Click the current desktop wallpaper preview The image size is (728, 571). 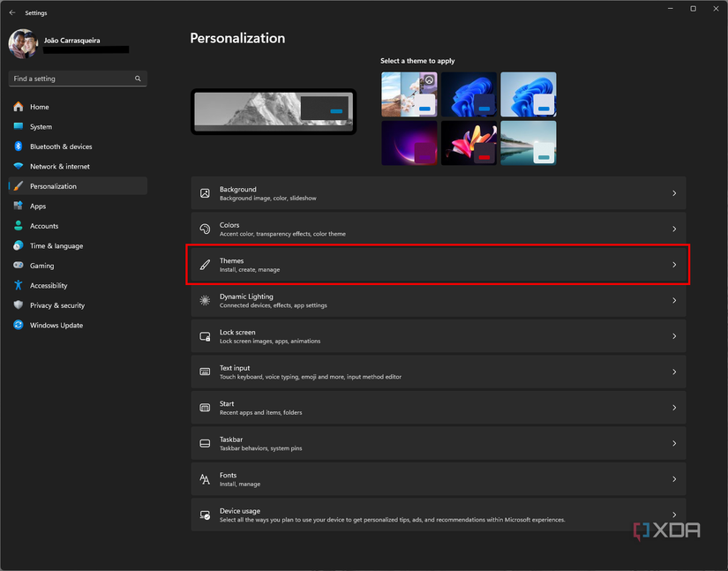(273, 112)
